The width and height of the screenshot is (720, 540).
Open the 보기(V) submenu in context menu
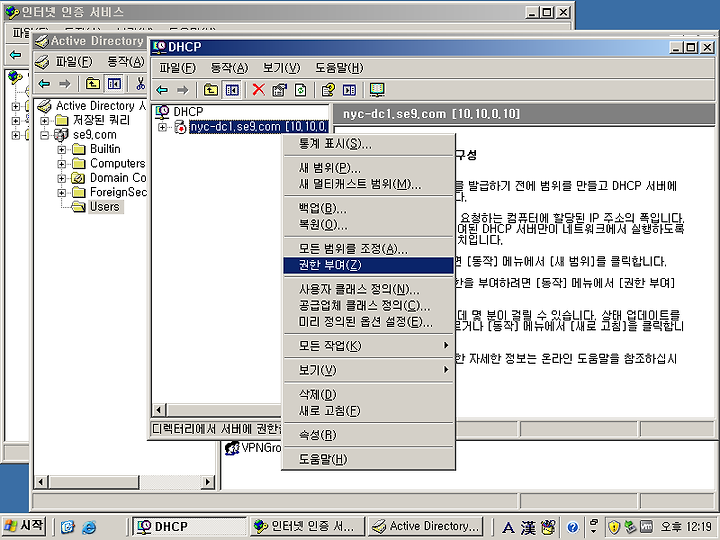[x=368, y=370]
